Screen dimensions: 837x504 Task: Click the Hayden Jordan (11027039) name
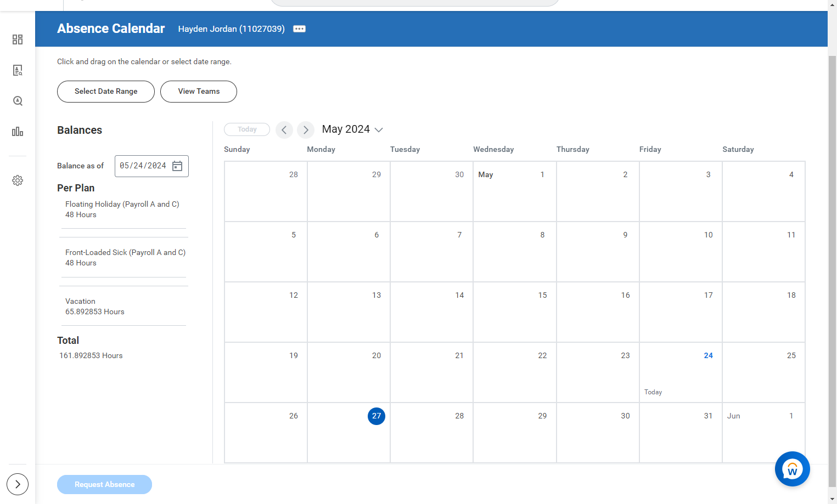tap(231, 29)
